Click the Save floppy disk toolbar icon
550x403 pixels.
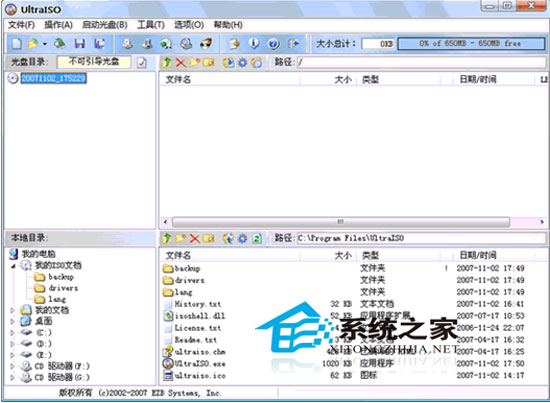(x=80, y=43)
